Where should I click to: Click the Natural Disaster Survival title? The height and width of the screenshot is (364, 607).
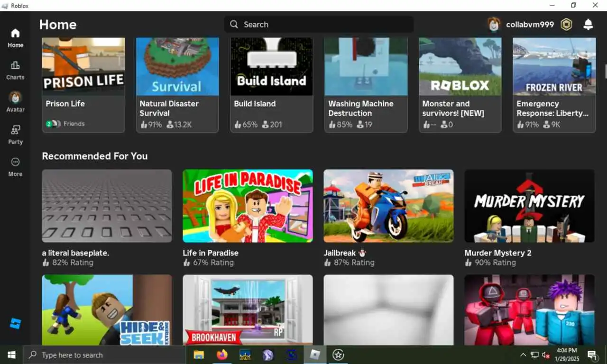(x=169, y=108)
